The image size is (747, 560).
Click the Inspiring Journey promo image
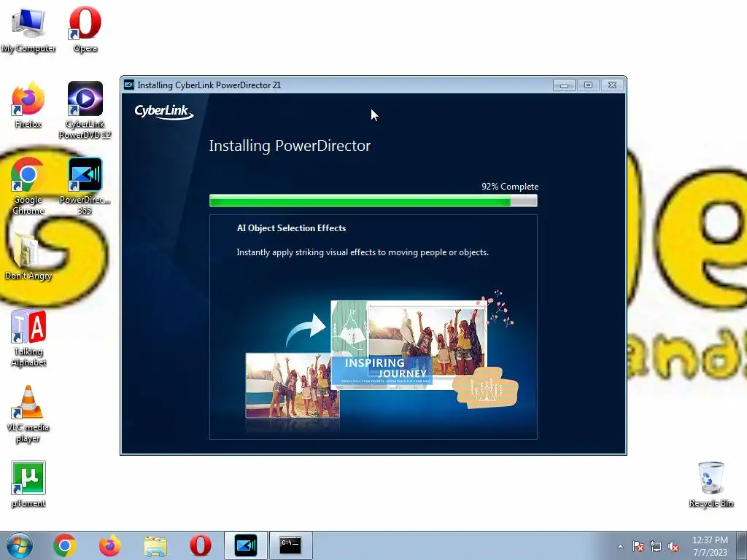[409, 345]
